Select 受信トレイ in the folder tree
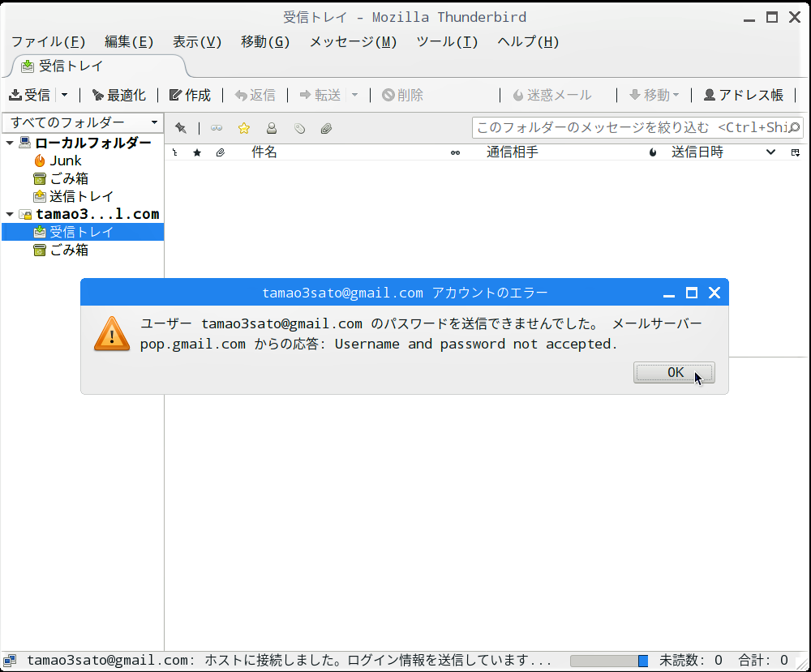811x672 pixels. [x=83, y=232]
